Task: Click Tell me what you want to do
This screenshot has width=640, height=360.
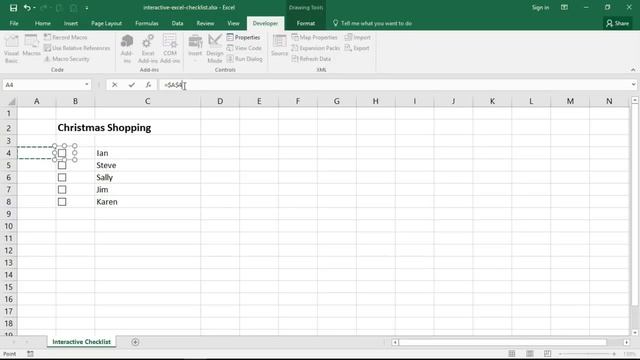Action: [x=372, y=23]
